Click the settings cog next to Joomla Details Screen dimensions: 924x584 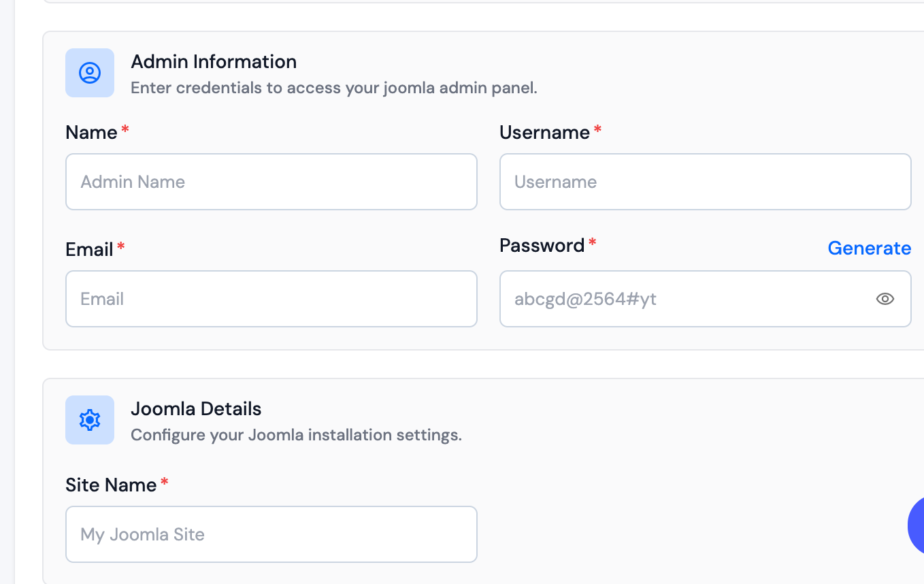tap(89, 420)
